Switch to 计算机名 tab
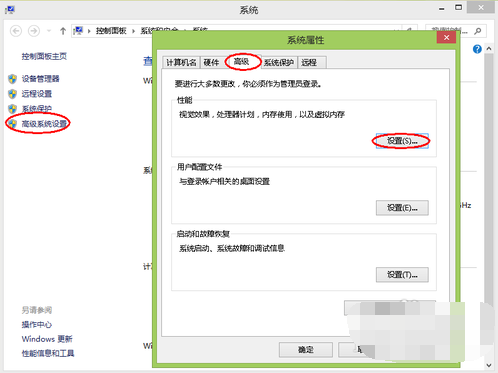 coord(181,62)
